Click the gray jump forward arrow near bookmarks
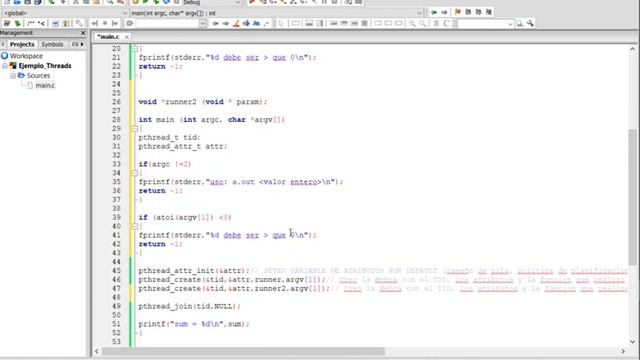640x360 pixels. (444, 12)
